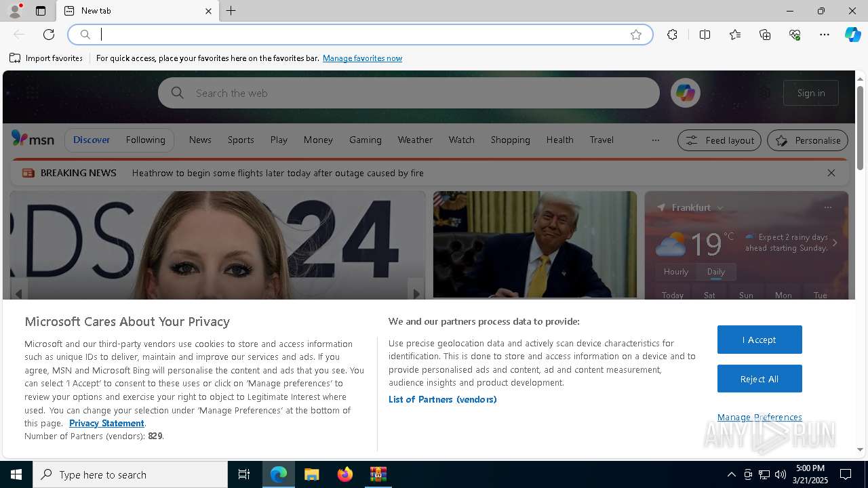Click Search the web field
Screen dimensions: 868x488
(x=408, y=93)
